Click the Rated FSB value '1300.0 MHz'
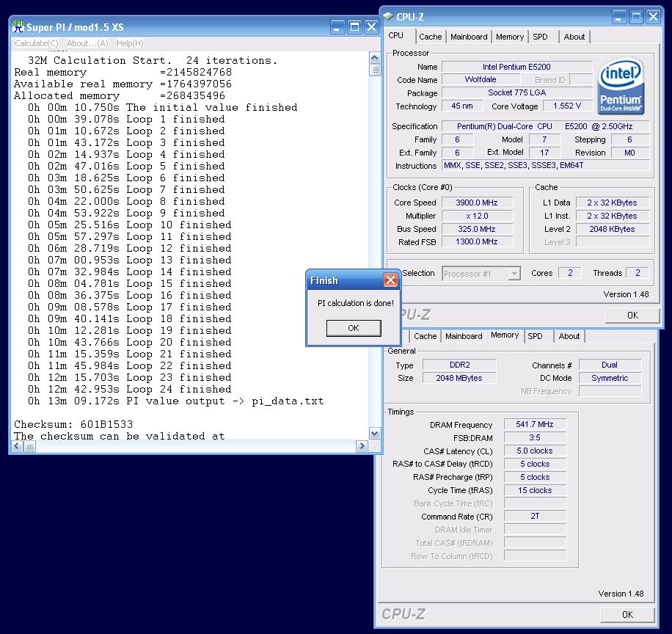This screenshot has height=634, width=672. [477, 241]
